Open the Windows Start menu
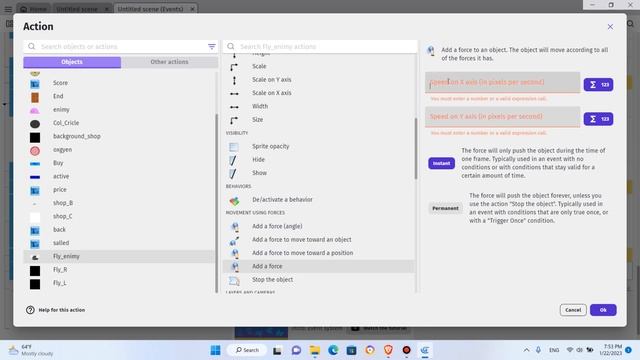 pyautogui.click(x=215, y=350)
